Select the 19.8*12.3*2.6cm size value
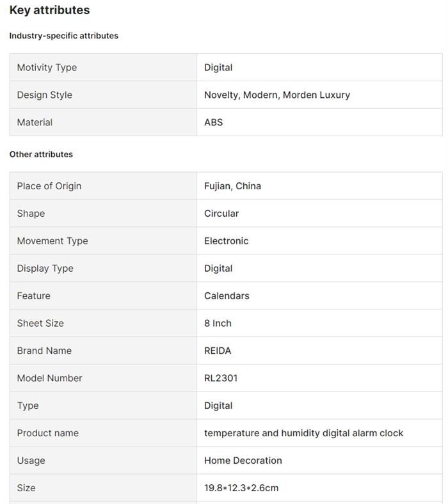Viewport: 448px width, 504px height. pyautogui.click(x=241, y=489)
